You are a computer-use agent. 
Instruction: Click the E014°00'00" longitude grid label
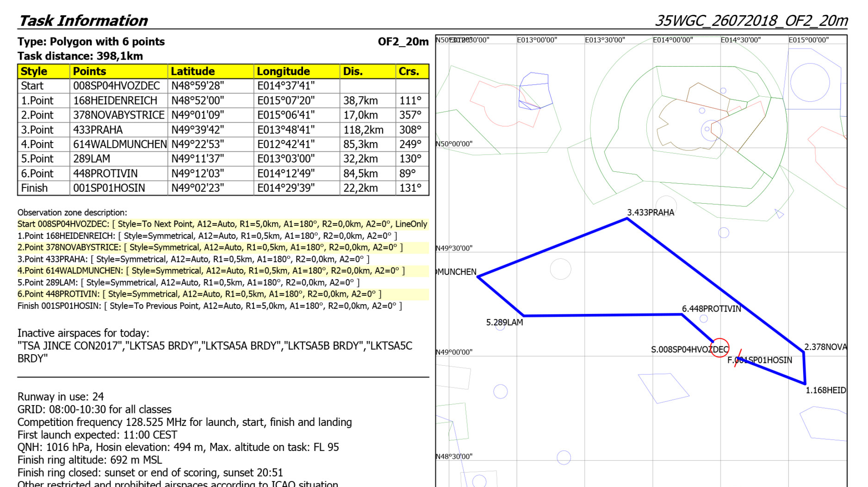[x=672, y=40]
